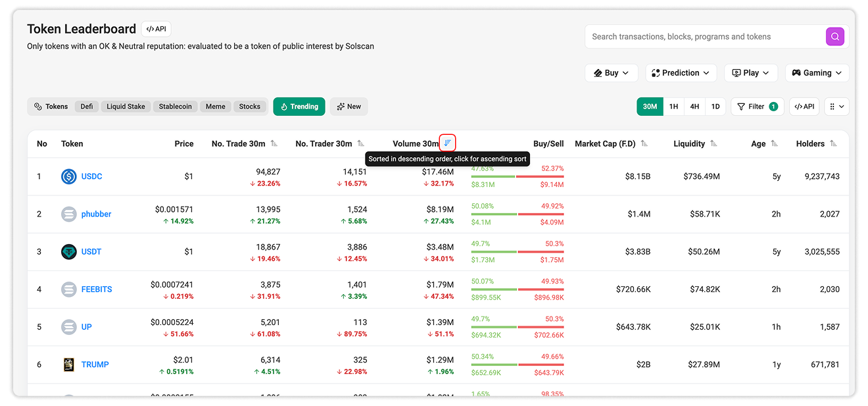Show New tokens
The image size is (868, 406).
point(349,107)
